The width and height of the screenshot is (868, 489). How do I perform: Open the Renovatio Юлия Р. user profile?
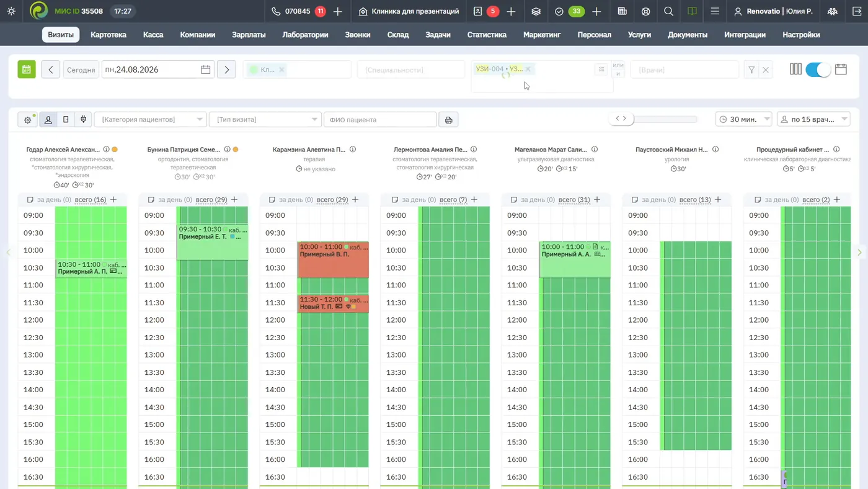click(773, 11)
